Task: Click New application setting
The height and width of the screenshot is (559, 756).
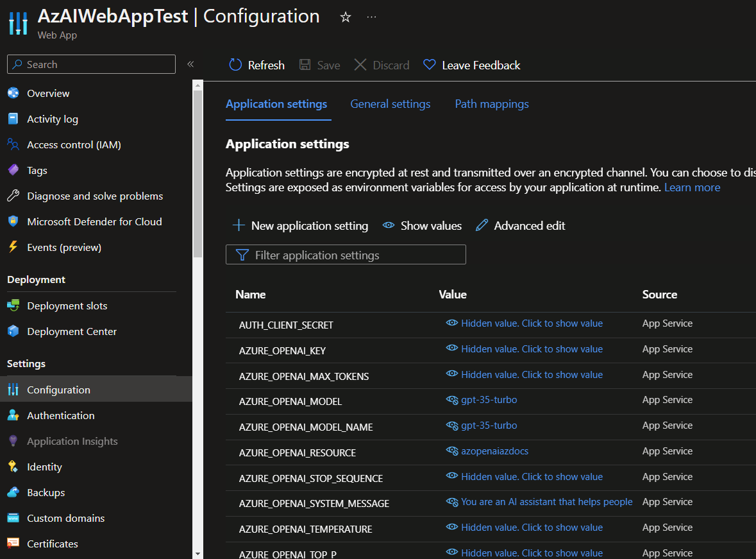Action: 300,225
